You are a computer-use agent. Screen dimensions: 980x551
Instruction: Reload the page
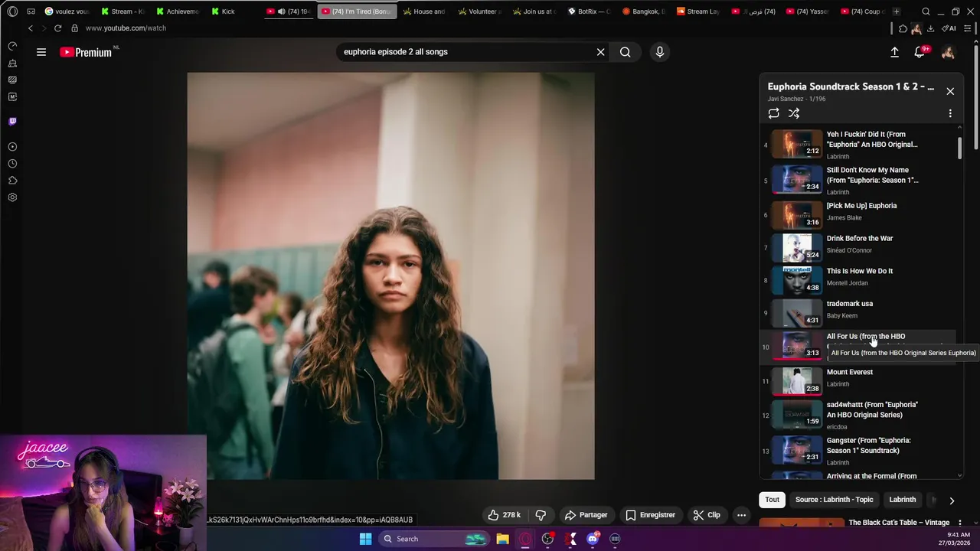pos(57,28)
